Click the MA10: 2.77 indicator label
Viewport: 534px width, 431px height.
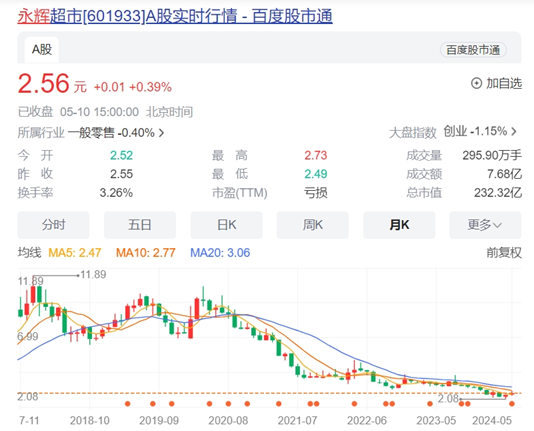tap(146, 253)
